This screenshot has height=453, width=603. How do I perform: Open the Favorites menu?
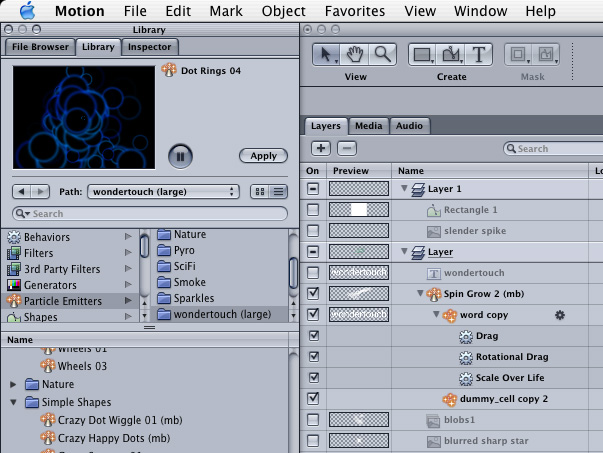(x=355, y=11)
